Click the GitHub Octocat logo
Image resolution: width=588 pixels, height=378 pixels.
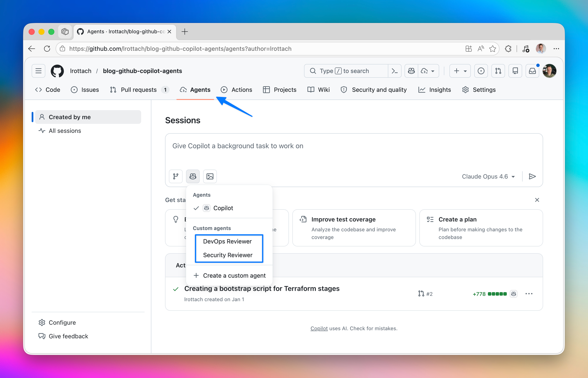pos(57,71)
